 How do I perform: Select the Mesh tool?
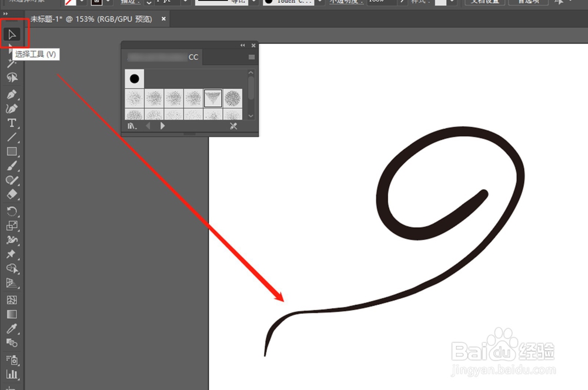pos(12,300)
